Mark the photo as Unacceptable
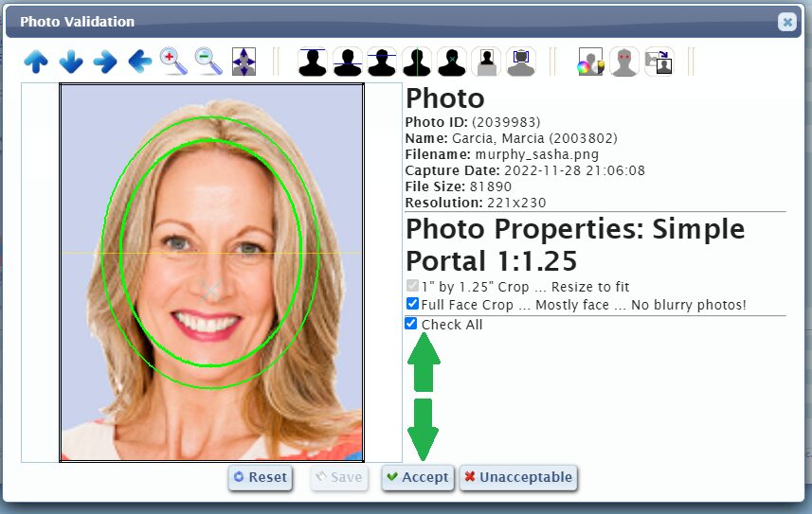The height and width of the screenshot is (514, 812). pos(518,478)
